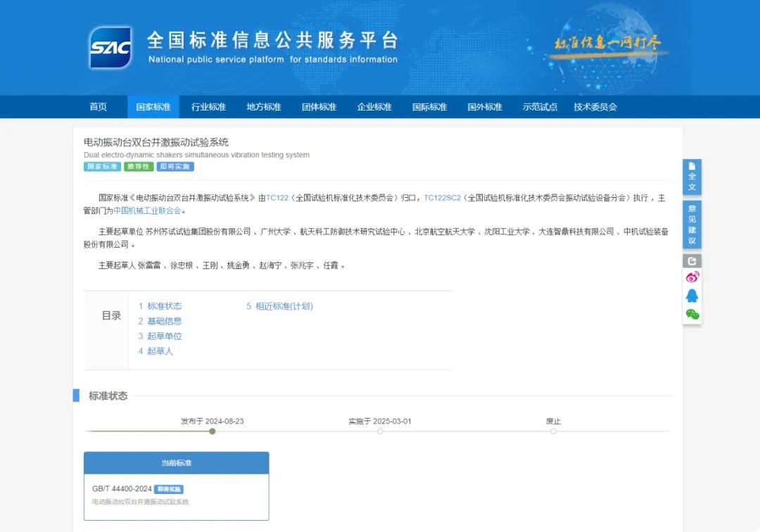Screen dimensions: 760x532
Task: Select the 首页 navigation tab
Action: click(x=99, y=107)
